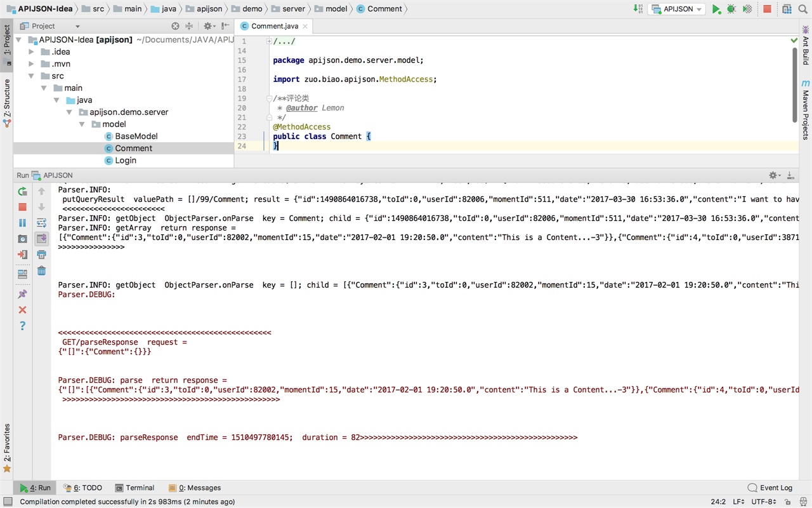The image size is (812, 508).
Task: Collapse the src folder
Action: point(31,76)
